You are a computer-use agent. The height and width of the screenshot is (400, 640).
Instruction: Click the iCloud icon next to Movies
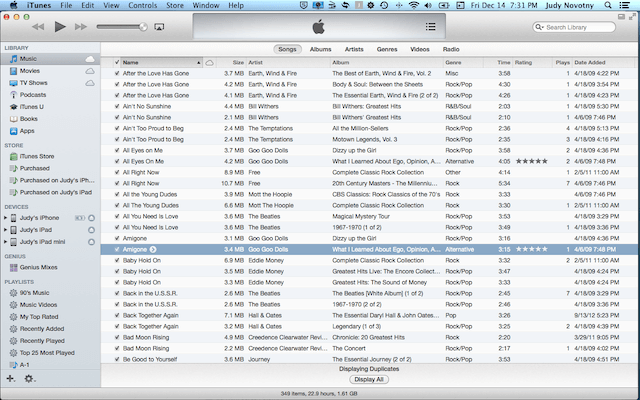[90, 71]
